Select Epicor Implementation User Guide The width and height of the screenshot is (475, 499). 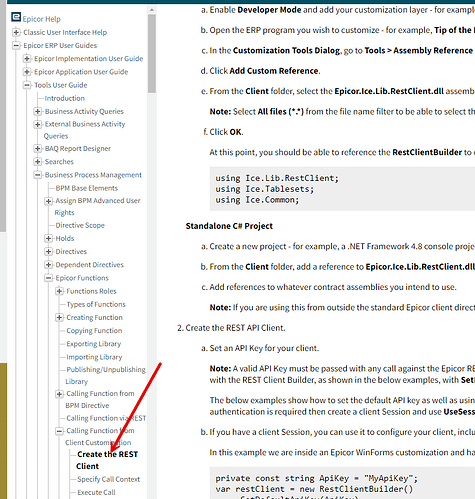[89, 59]
